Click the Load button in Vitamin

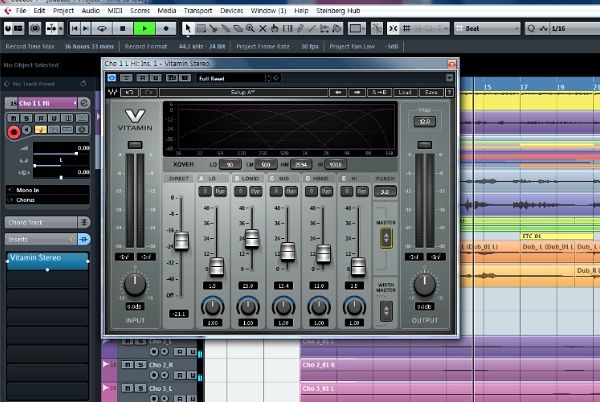click(405, 92)
